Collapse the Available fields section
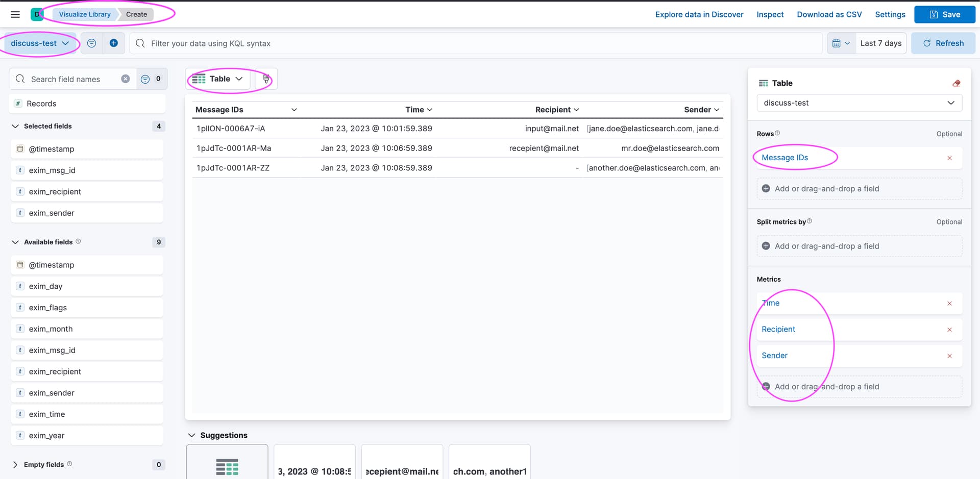 tap(15, 242)
